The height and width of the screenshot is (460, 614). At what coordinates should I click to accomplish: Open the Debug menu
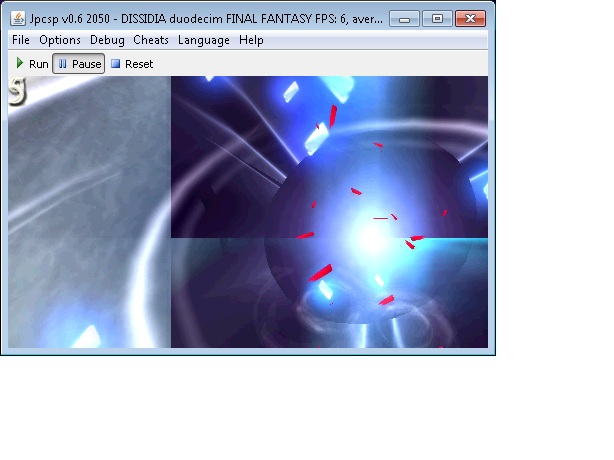click(x=107, y=40)
